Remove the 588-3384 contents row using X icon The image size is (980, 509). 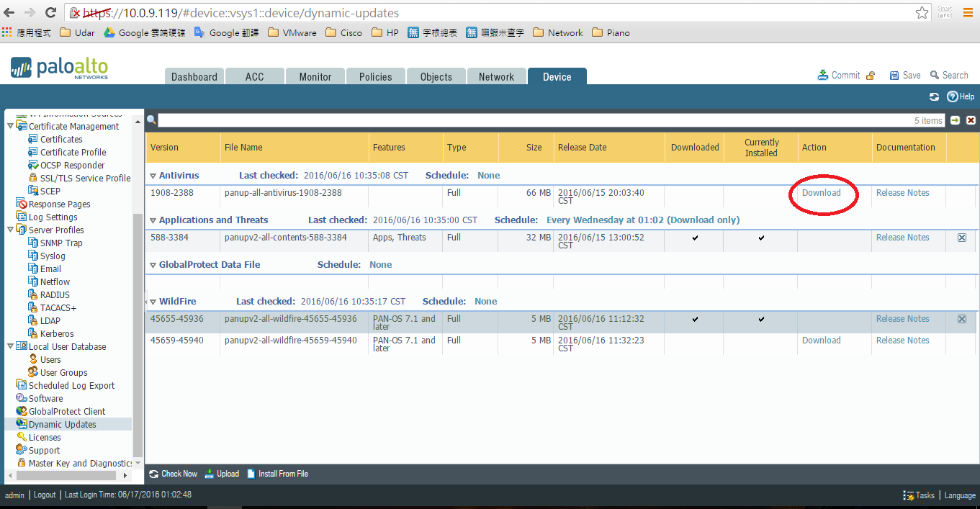(962, 238)
